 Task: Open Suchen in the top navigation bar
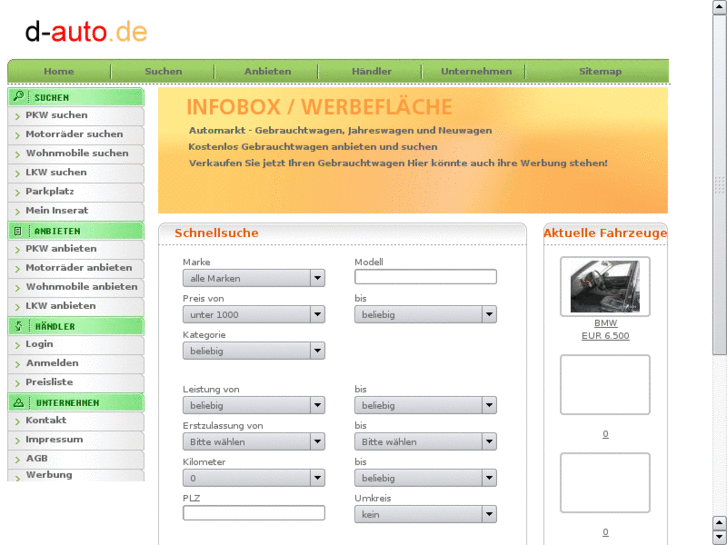[x=163, y=71]
